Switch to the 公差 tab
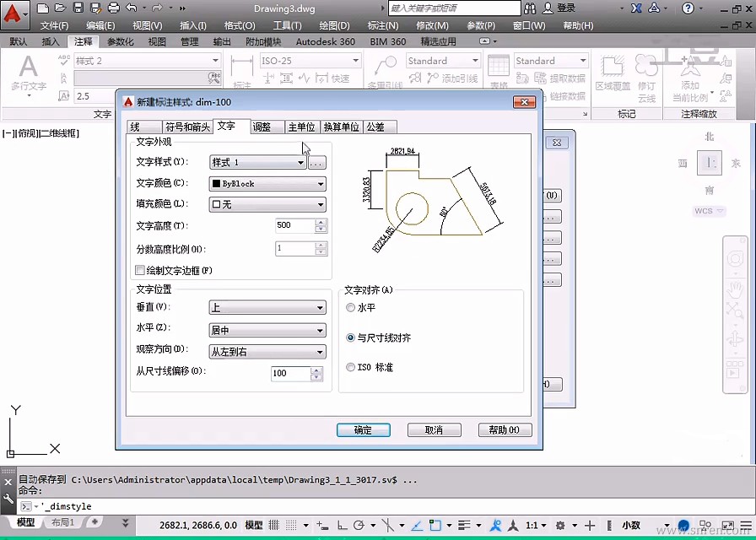 click(x=380, y=127)
